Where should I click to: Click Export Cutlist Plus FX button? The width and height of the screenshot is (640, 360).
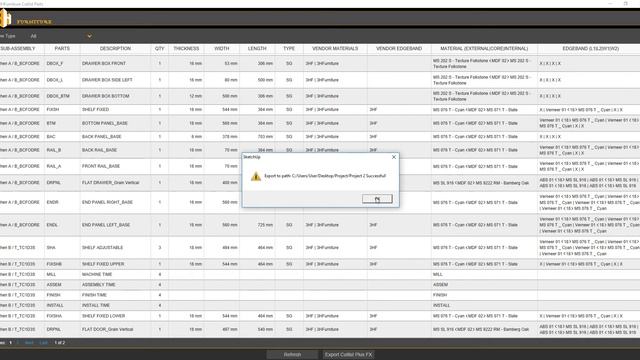(x=348, y=355)
